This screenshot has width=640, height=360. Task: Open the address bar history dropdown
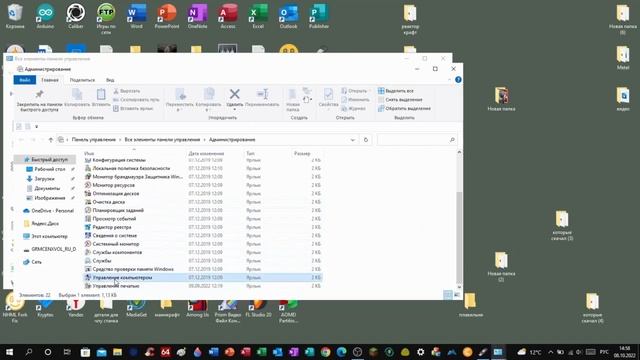[x=353, y=140]
